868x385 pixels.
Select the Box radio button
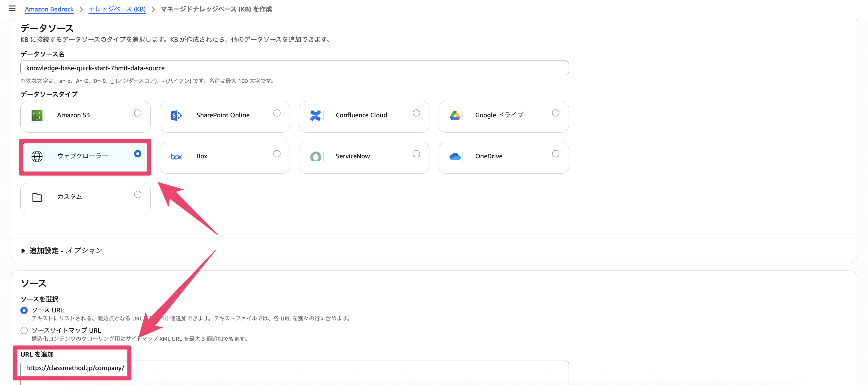pyautogui.click(x=277, y=153)
